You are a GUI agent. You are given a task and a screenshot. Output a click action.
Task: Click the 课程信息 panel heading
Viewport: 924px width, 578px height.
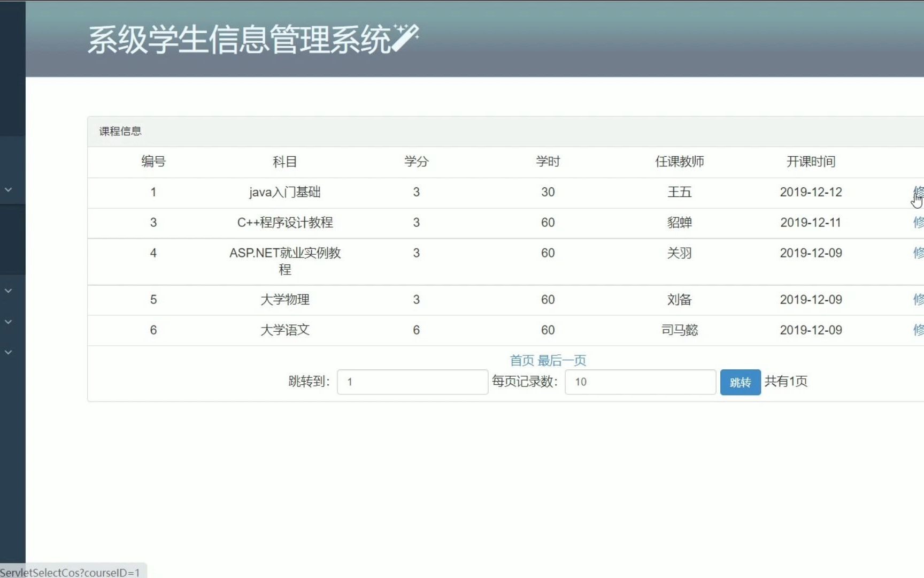coord(120,131)
